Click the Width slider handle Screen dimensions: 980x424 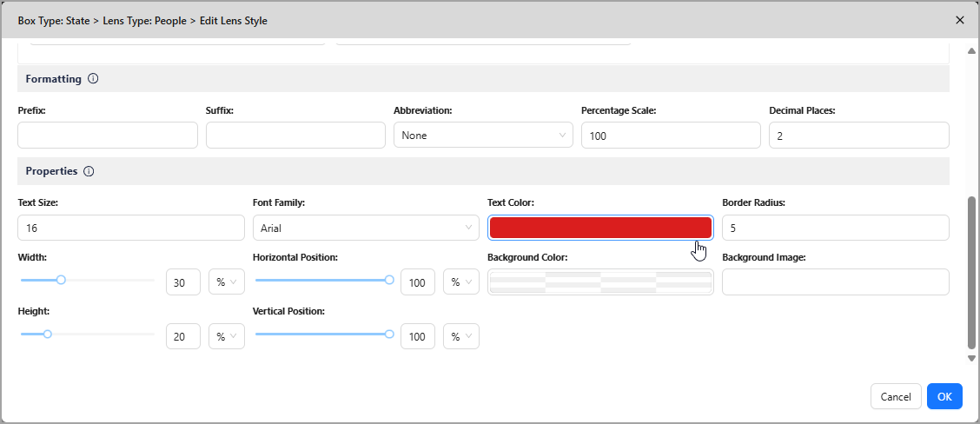[x=61, y=280]
